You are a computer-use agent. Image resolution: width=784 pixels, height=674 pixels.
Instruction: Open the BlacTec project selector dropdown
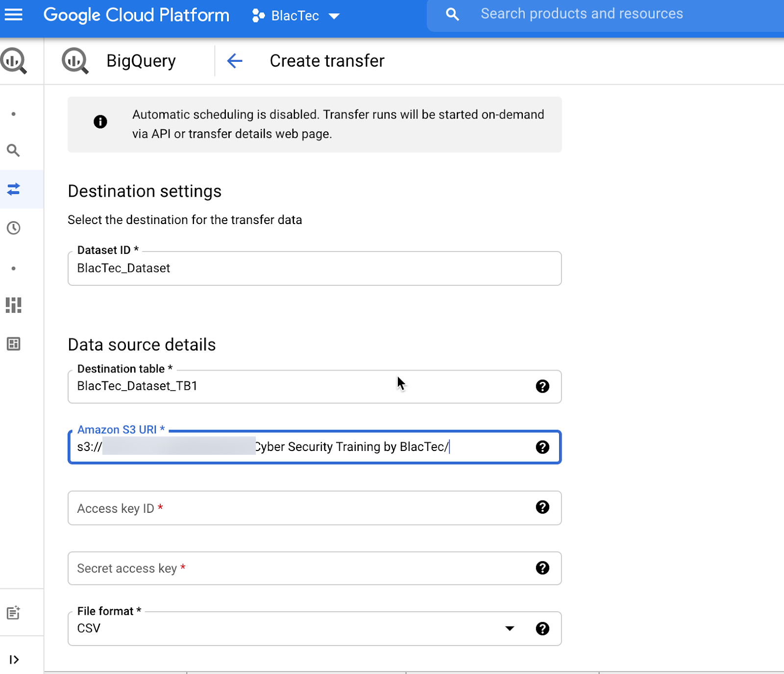(x=296, y=16)
